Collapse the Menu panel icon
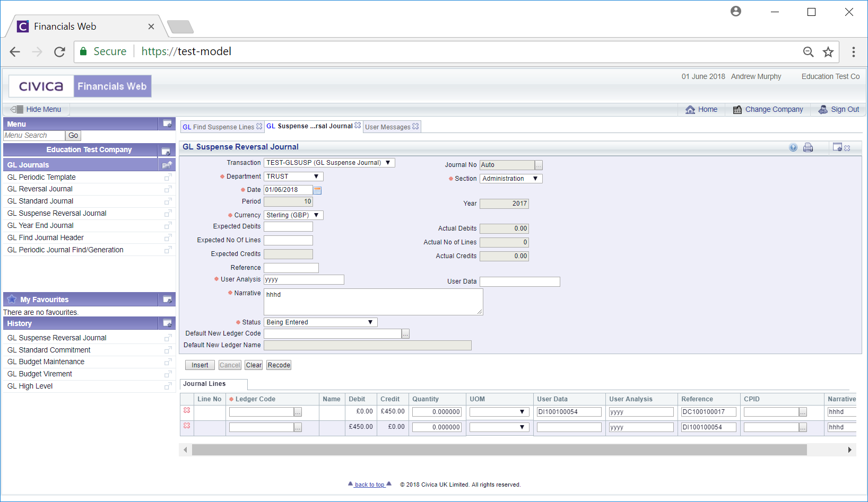The image size is (868, 502). pos(167,124)
